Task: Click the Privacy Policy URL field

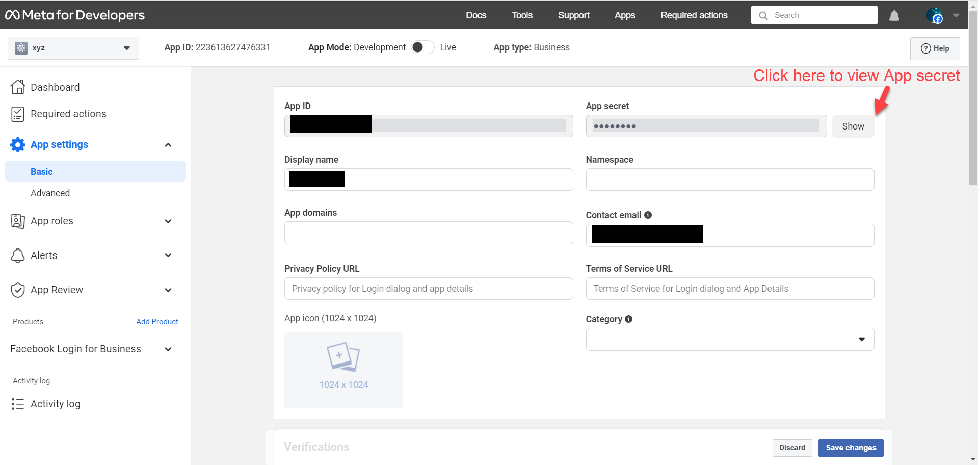Action: click(428, 289)
